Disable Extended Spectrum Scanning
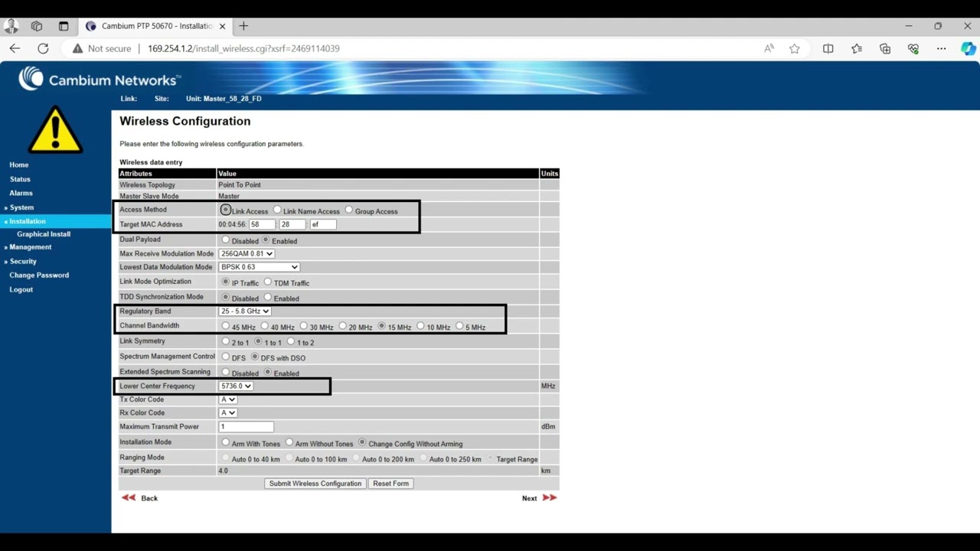This screenshot has height=551, width=980. click(x=225, y=372)
